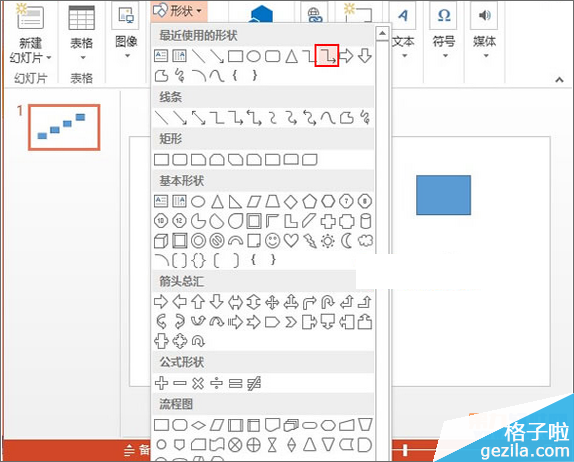Select the chevron arrow shape
The height and width of the screenshot is (462, 574).
tap(291, 322)
